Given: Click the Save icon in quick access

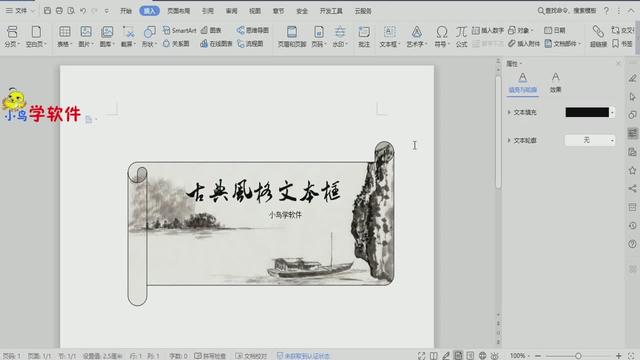Looking at the screenshot, I should tap(47, 11).
